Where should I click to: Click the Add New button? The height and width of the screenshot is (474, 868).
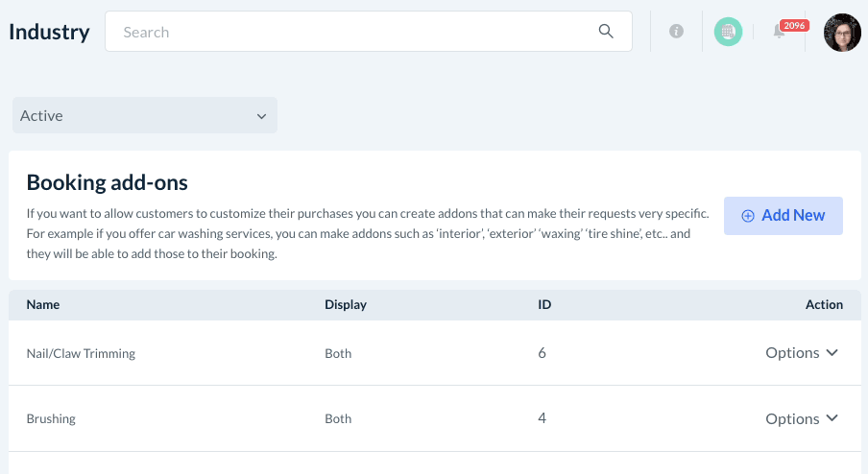pos(784,216)
